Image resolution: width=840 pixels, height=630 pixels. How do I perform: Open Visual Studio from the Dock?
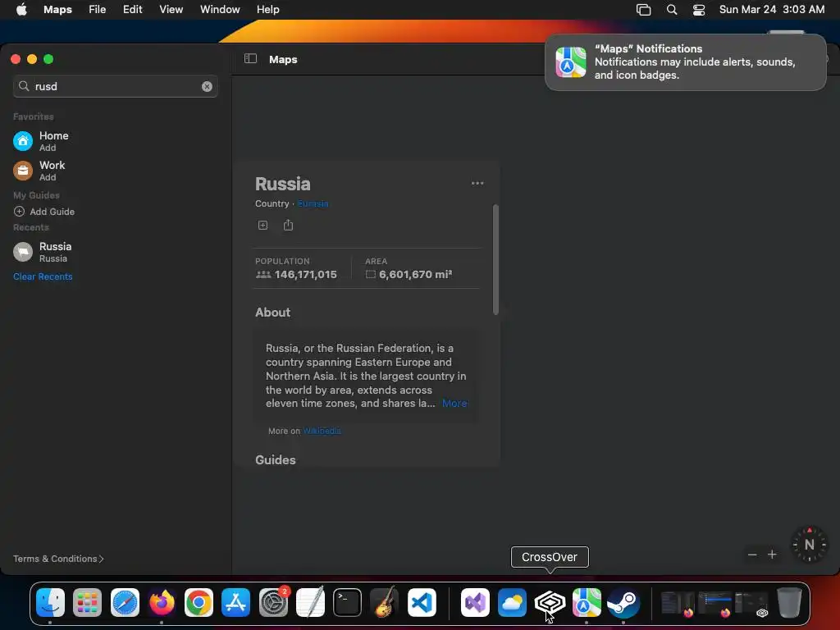475,603
